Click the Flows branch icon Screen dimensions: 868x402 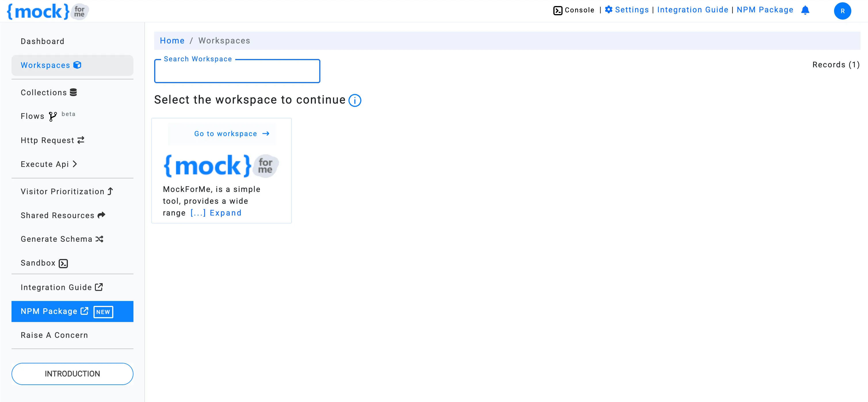(53, 116)
